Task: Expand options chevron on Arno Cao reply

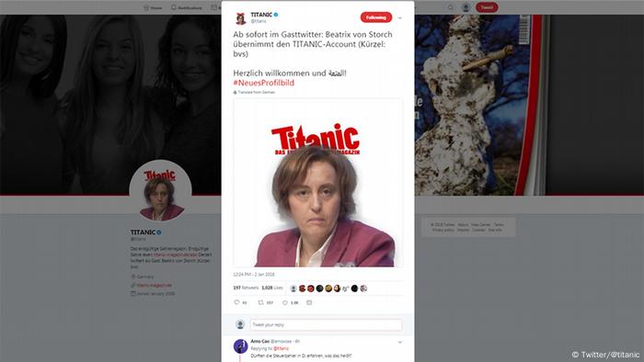Action: click(399, 342)
